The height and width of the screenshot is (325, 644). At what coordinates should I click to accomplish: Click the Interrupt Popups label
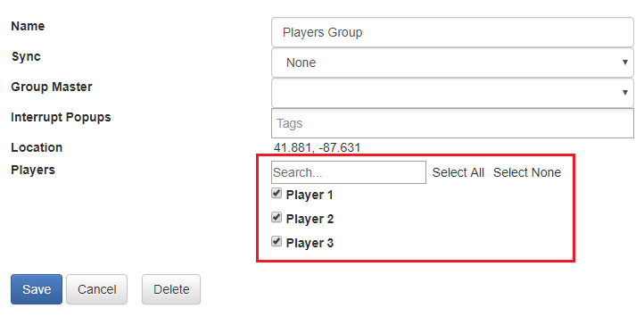61,118
